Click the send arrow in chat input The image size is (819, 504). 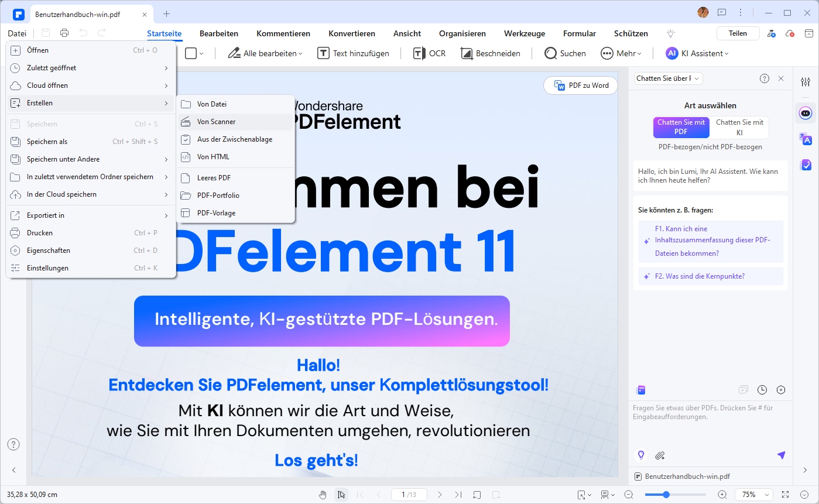[x=781, y=455]
